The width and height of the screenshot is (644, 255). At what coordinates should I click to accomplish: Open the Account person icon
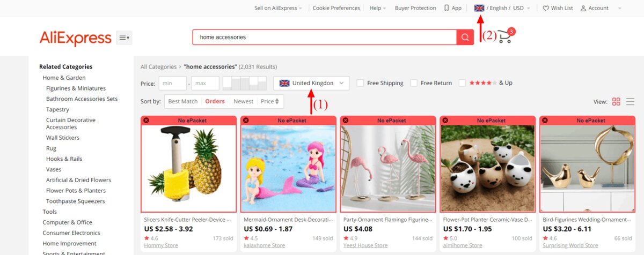[x=583, y=8]
